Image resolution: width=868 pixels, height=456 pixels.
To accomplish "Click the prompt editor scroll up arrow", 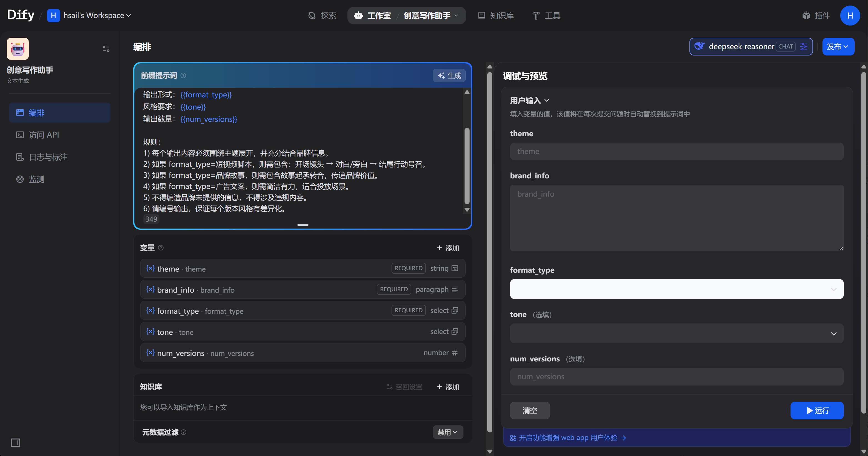I will [467, 92].
